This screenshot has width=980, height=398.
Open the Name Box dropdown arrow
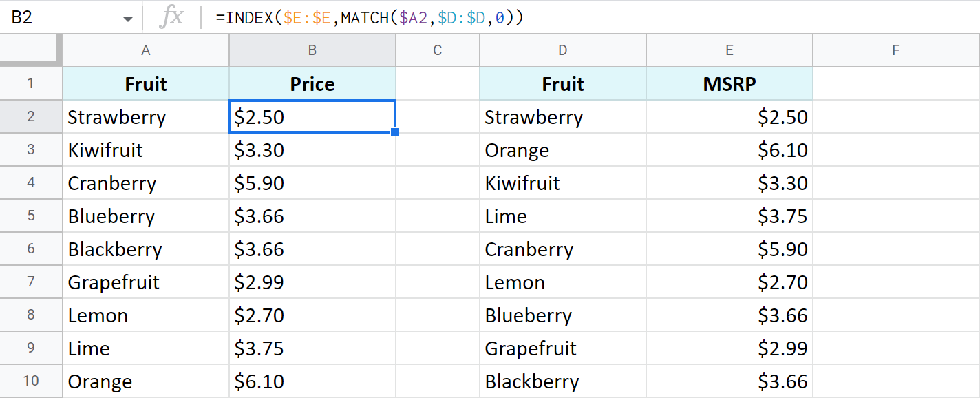(128, 19)
